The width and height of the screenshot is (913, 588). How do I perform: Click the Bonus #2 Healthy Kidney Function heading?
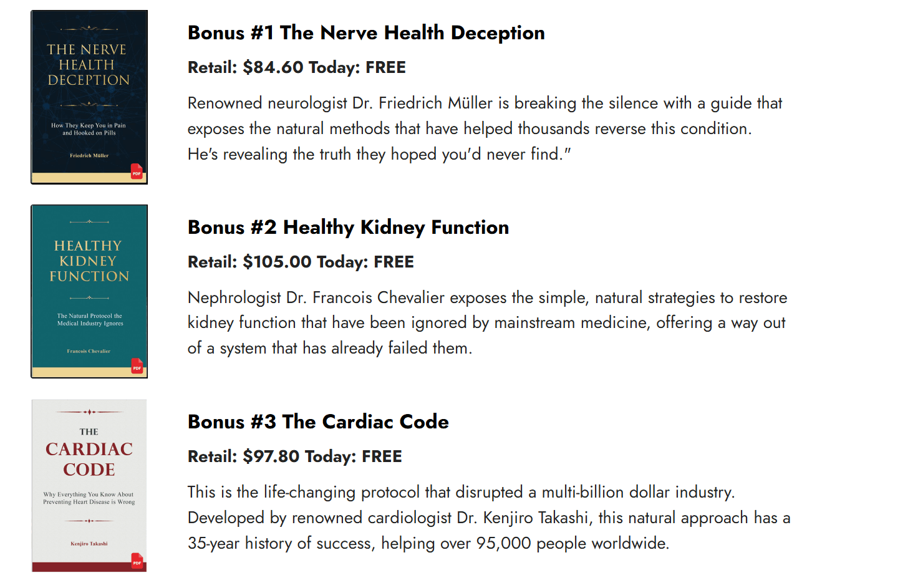[348, 228]
